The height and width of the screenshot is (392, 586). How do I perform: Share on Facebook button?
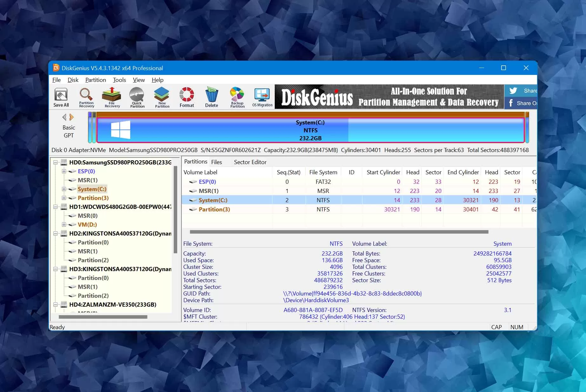521,103
